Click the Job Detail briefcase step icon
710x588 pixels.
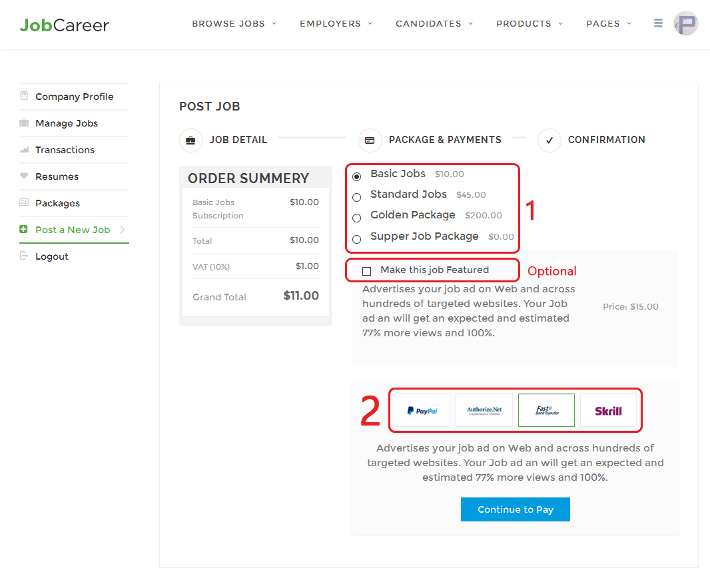click(191, 141)
